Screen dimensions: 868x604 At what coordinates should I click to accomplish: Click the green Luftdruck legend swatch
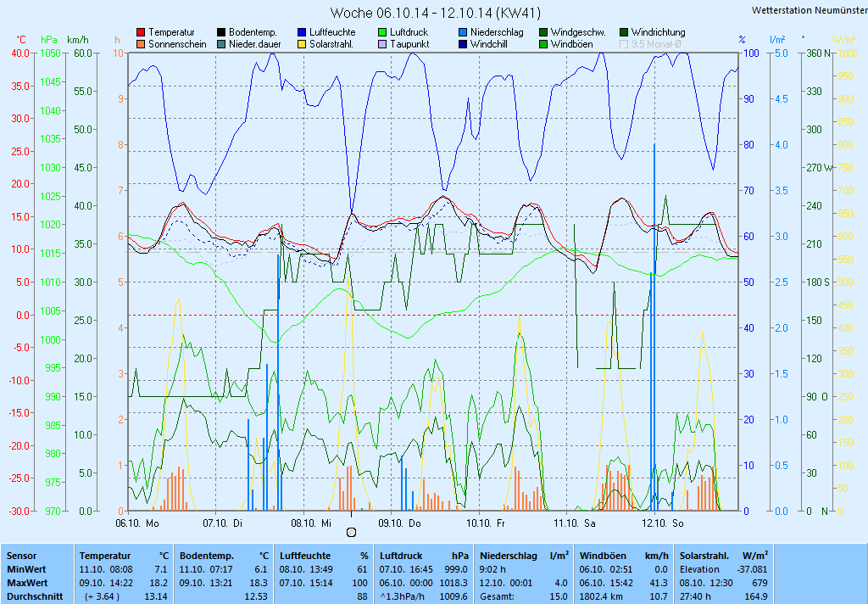pyautogui.click(x=382, y=33)
